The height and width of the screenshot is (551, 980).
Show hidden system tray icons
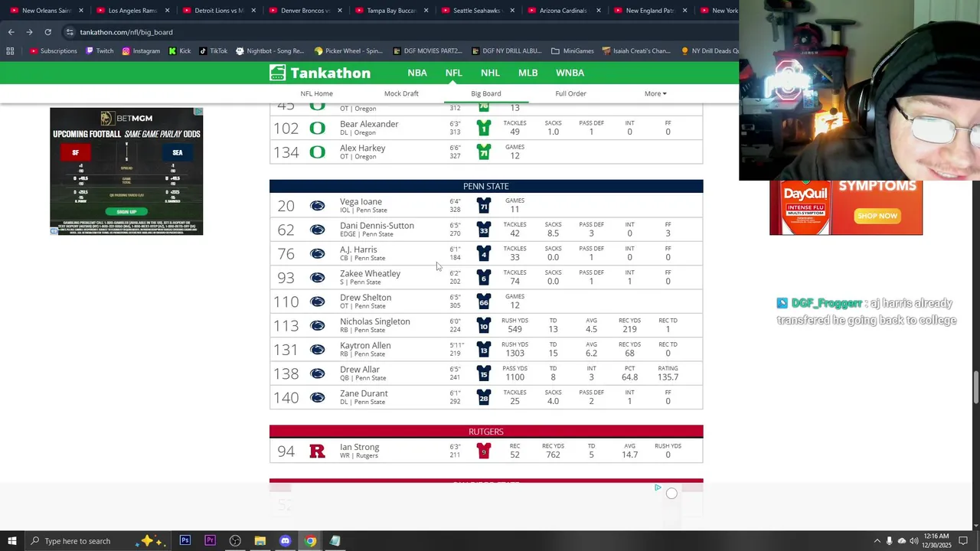(x=877, y=541)
